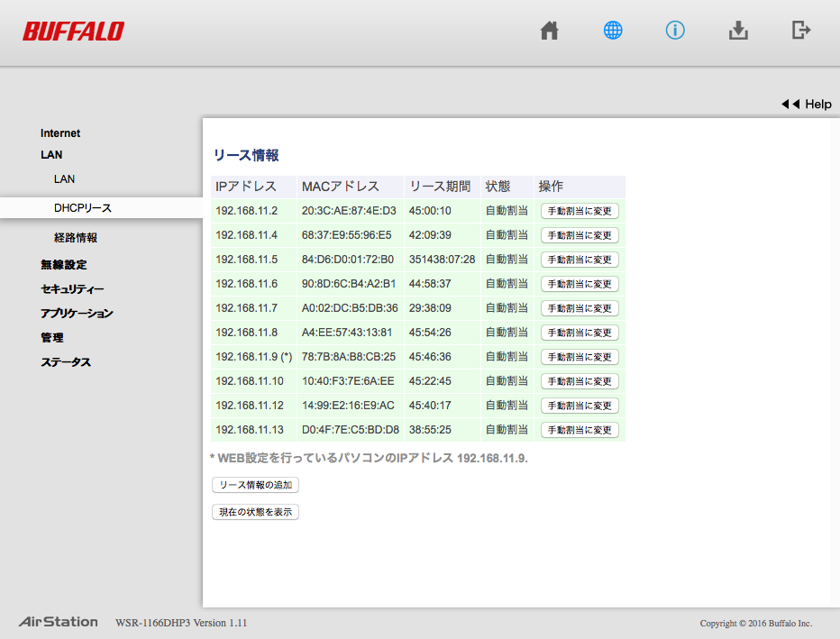Screen dimensions: 840x639
Task: Change 192.168.11.7 to manual assignment
Action: [x=580, y=308]
